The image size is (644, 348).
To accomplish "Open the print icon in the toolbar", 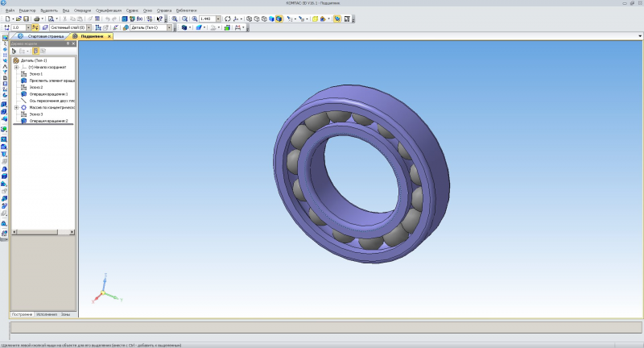I will [36, 19].
